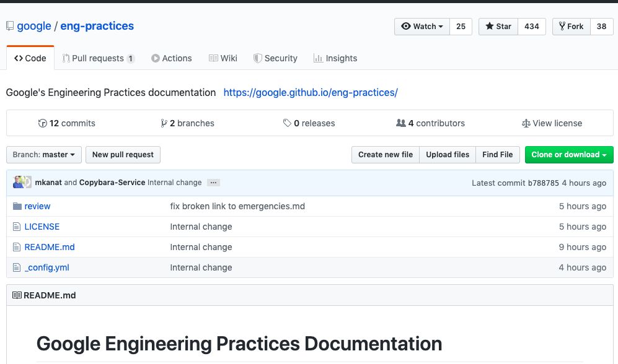The width and height of the screenshot is (618, 364).
Task: Click the branches icon
Action: tap(164, 123)
